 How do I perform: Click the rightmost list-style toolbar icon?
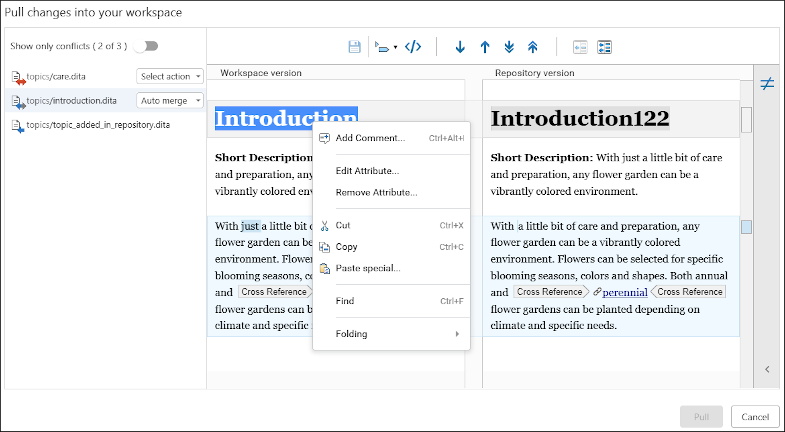pos(604,47)
